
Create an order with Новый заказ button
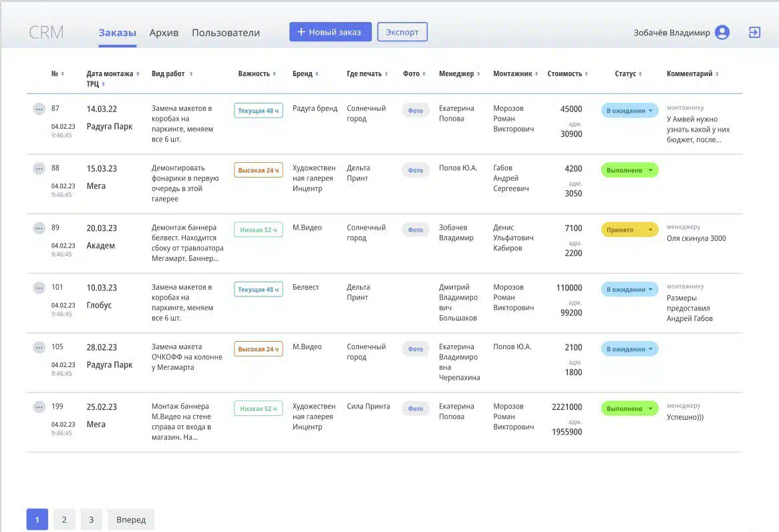[330, 32]
